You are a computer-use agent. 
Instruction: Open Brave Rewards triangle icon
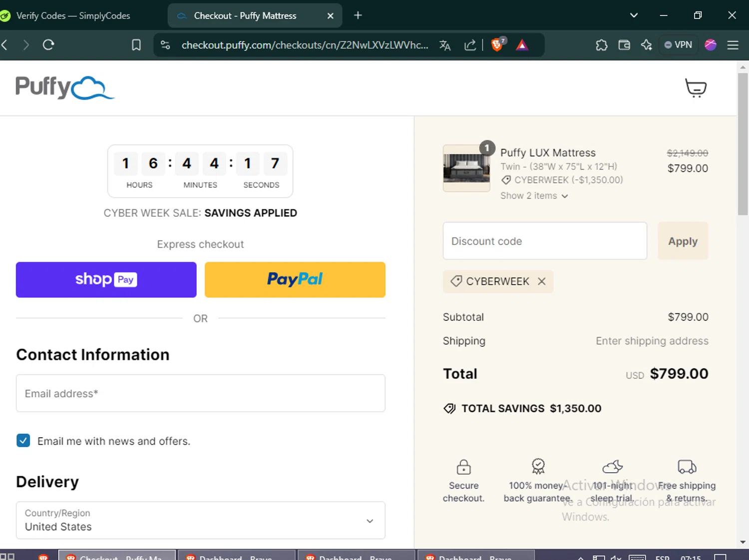[x=522, y=45]
